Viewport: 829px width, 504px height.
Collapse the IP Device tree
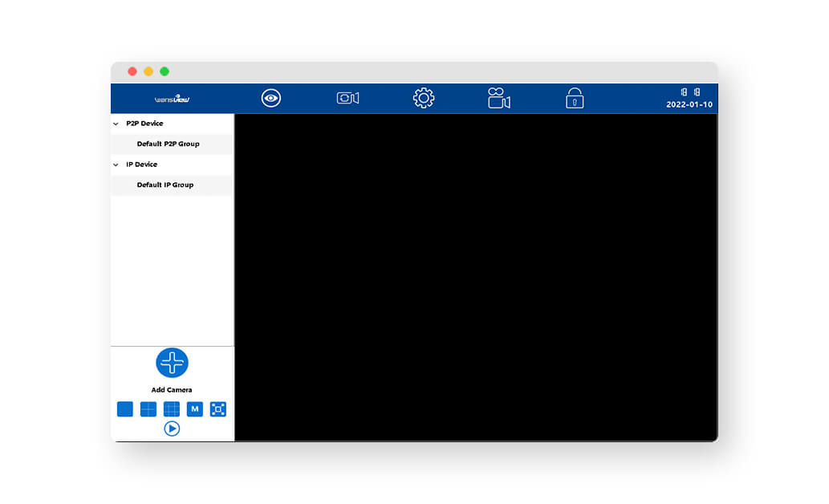click(116, 165)
